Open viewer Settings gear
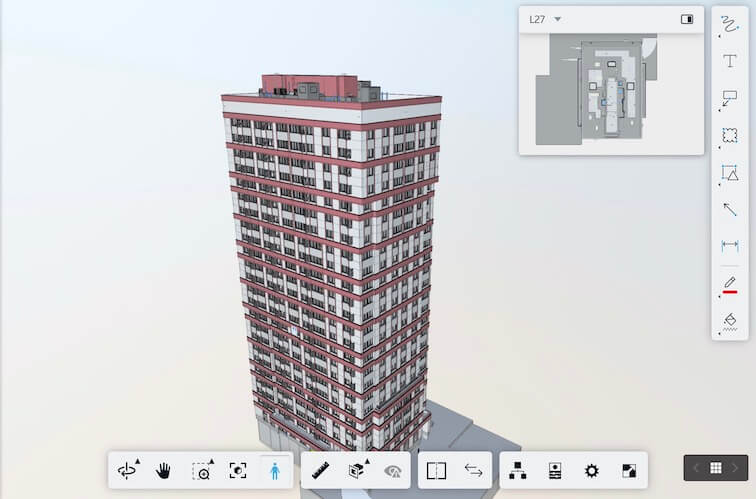This screenshot has height=499, width=756. pos(592,471)
